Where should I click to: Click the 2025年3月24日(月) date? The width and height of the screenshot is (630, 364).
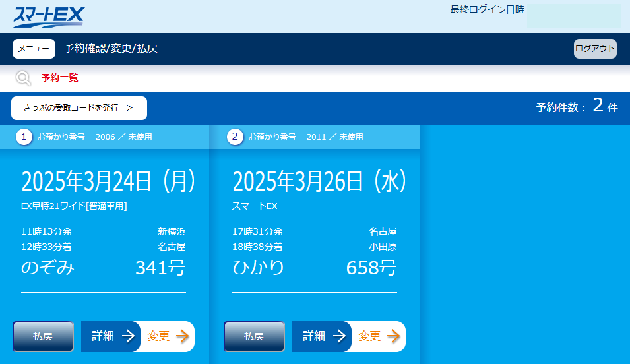108,181
